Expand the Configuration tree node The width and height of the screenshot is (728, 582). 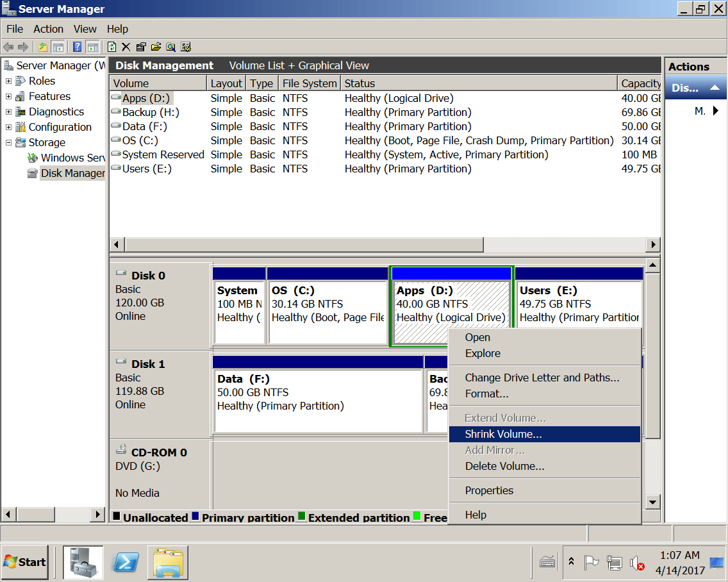[x=8, y=127]
